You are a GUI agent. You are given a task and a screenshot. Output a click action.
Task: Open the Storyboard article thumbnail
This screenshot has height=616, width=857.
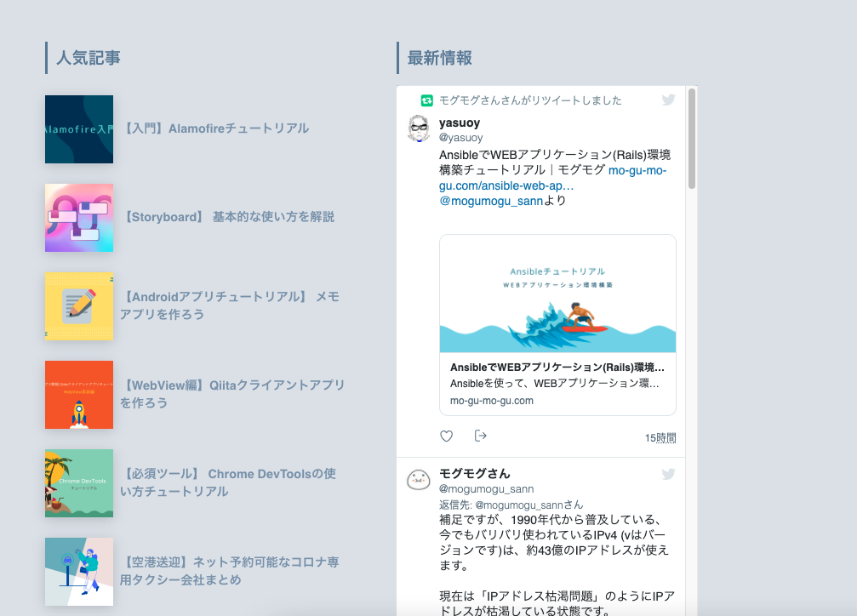click(79, 218)
